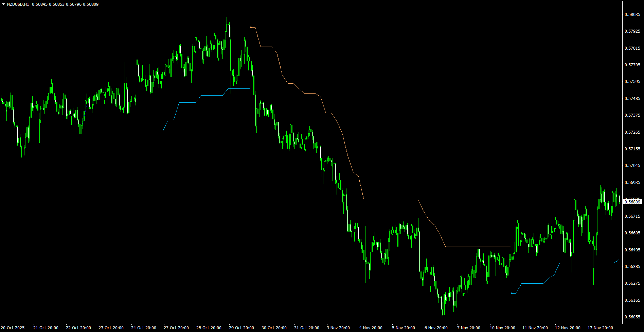Select the 30 Oct 20:00 time label

pos(274,328)
